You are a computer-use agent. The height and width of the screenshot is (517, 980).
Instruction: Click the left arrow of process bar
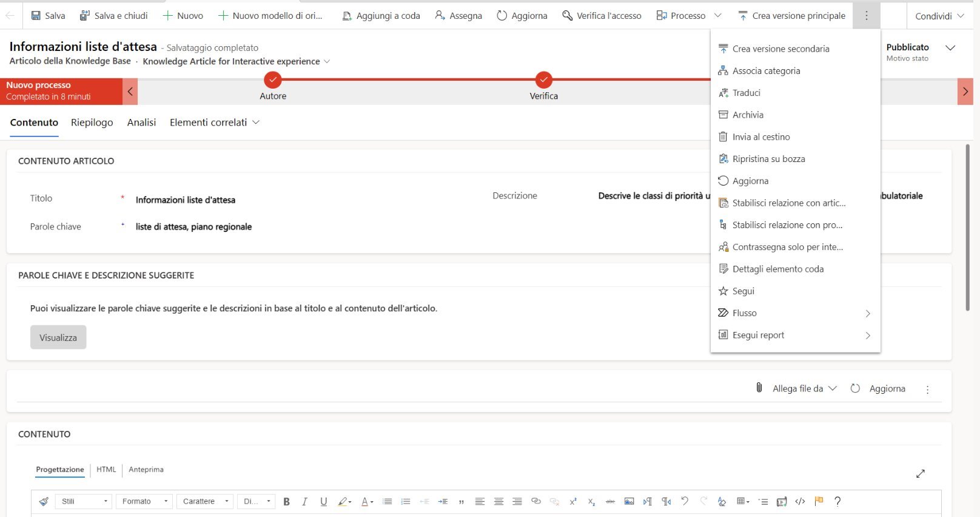(x=130, y=92)
